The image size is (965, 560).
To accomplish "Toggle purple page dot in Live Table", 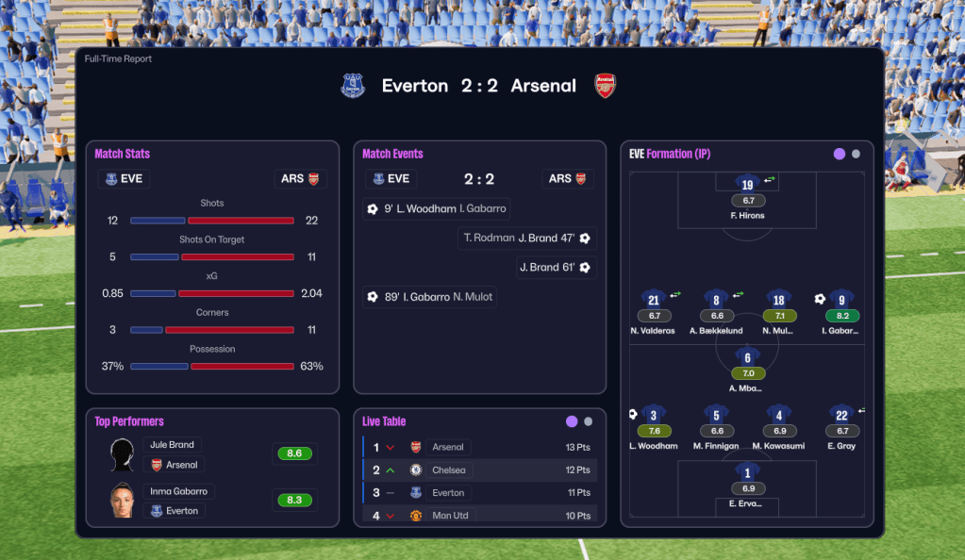I will coord(572,421).
